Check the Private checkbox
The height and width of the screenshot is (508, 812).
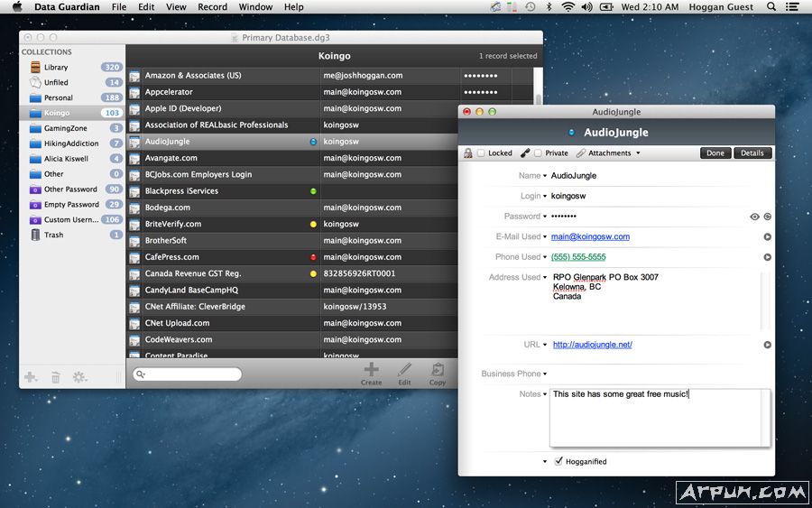pyautogui.click(x=538, y=153)
